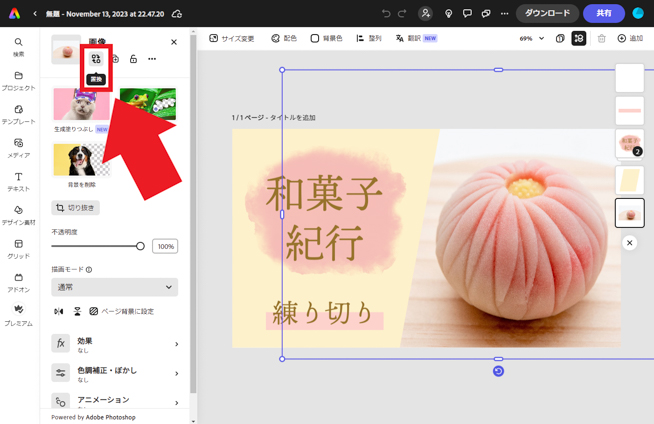Open the Text (テキスト) tool in sidebar
This screenshot has height=424, width=654.
click(18, 182)
